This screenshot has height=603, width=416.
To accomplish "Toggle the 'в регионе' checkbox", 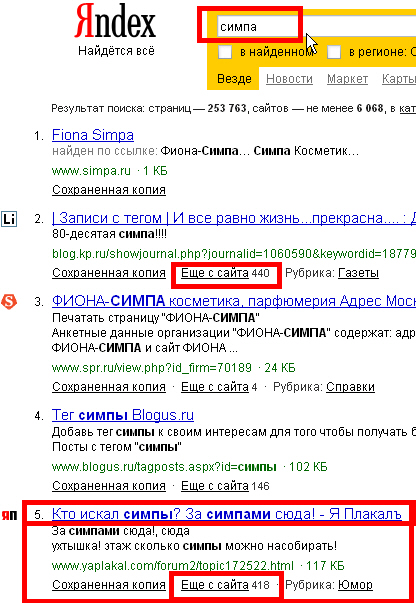I will [x=334, y=52].
